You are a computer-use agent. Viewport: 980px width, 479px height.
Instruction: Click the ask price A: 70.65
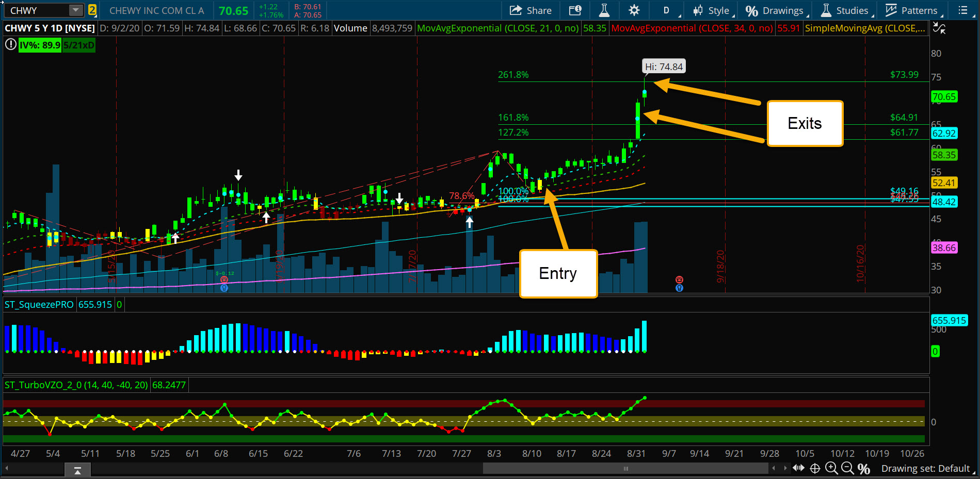(308, 15)
